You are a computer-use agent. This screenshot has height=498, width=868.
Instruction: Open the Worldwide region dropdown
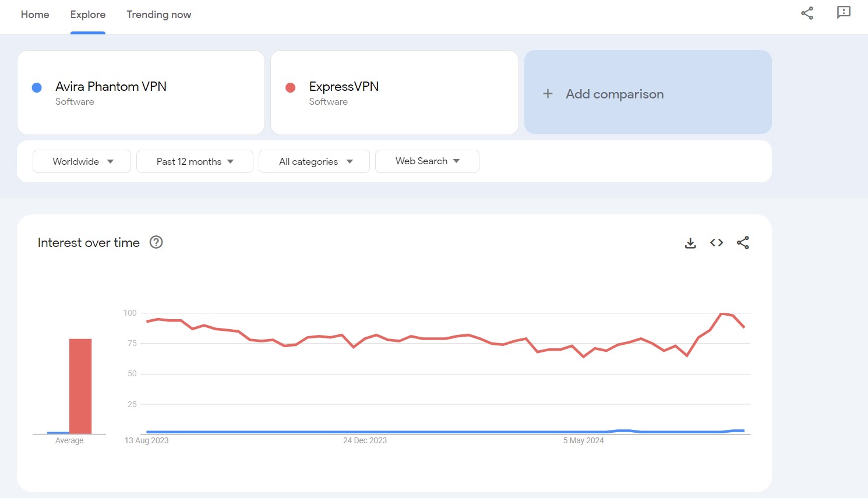coord(82,161)
